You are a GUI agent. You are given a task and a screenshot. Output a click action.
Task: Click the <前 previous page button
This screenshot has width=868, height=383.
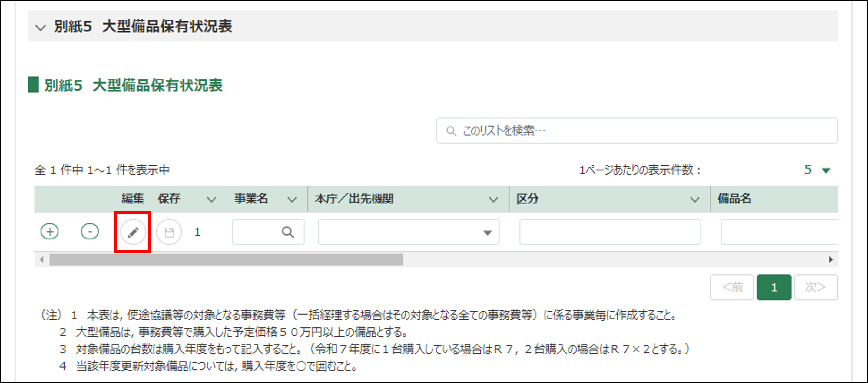tap(732, 287)
